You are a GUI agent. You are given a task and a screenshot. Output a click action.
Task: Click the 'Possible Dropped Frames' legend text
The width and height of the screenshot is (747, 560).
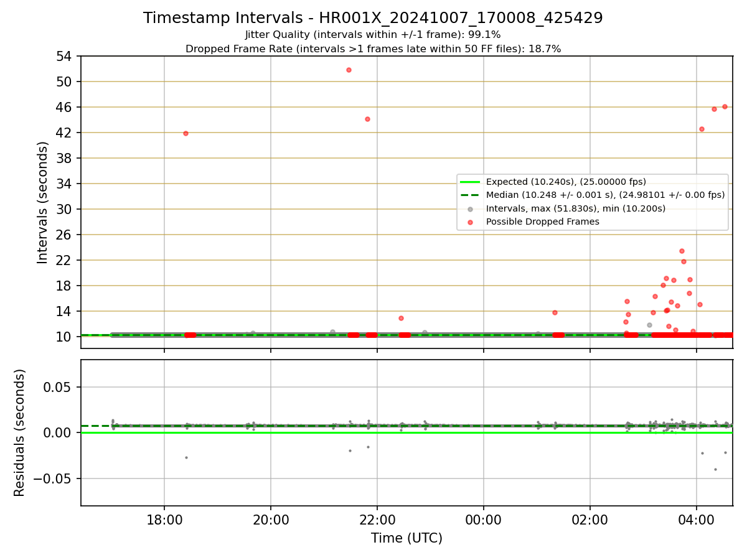543,222
